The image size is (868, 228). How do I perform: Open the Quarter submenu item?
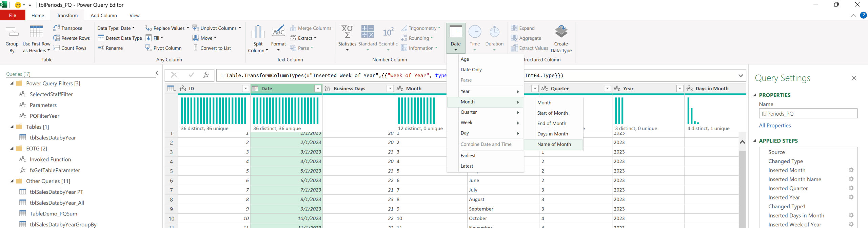485,112
